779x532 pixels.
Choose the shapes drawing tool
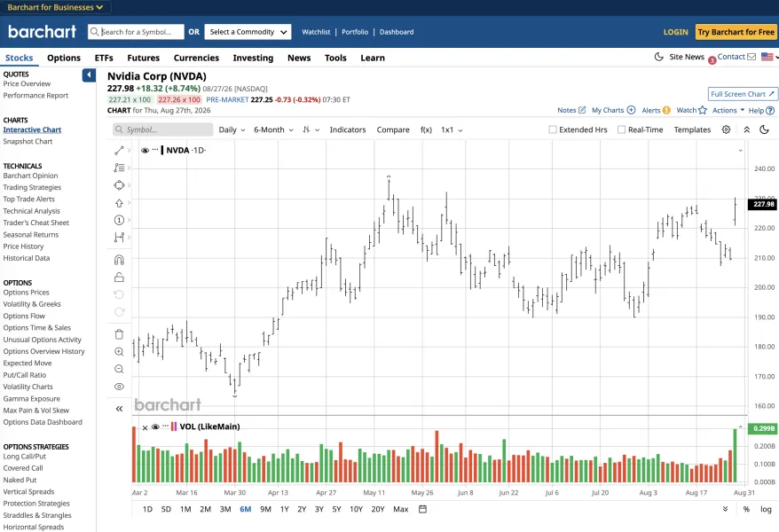tap(119, 185)
